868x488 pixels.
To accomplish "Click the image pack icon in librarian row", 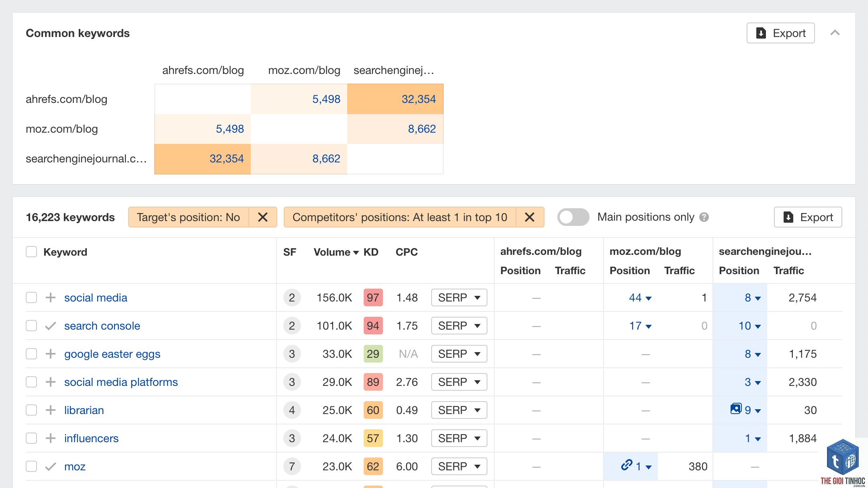I will [736, 409].
